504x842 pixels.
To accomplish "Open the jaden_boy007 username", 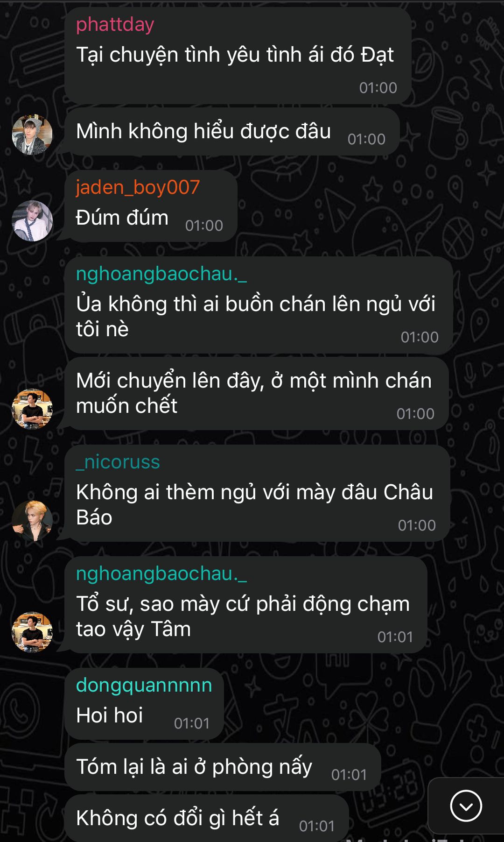I will point(138,187).
